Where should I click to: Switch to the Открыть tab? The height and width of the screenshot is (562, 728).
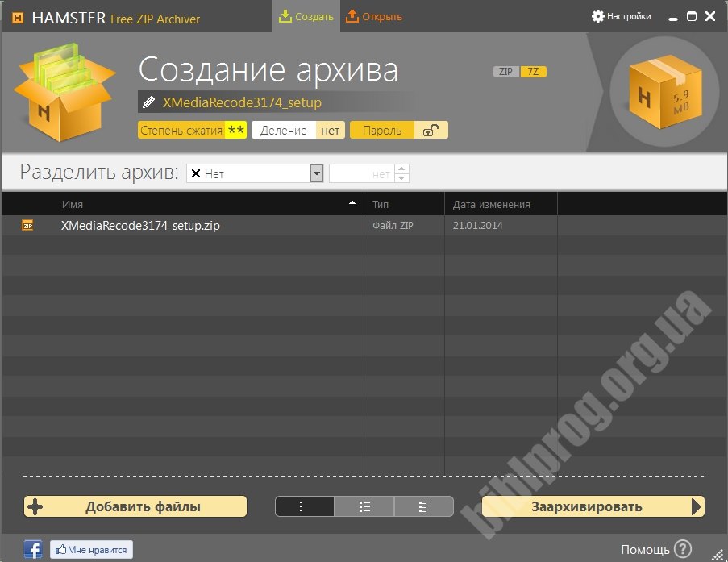(x=374, y=16)
